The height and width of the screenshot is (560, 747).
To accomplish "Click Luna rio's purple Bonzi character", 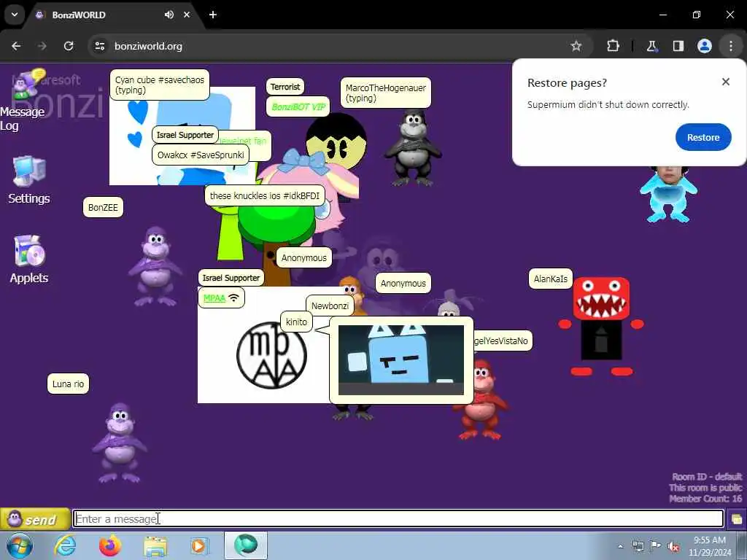I will (119, 443).
